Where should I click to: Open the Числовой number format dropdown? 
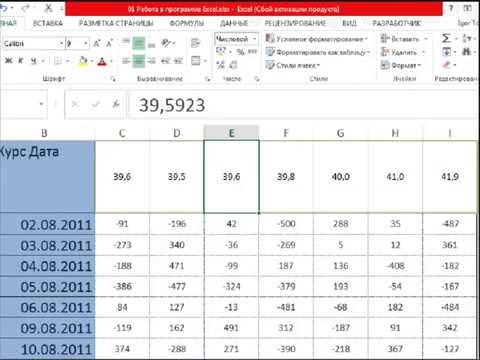click(x=254, y=39)
